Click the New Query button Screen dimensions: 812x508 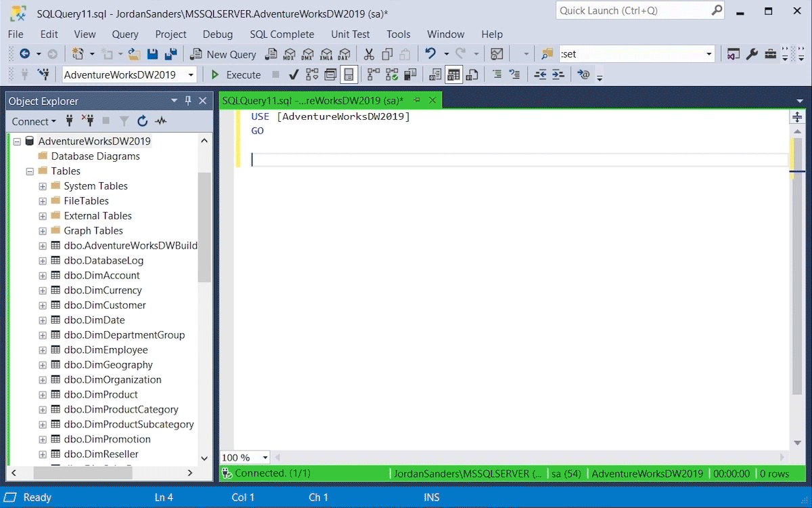(223, 54)
